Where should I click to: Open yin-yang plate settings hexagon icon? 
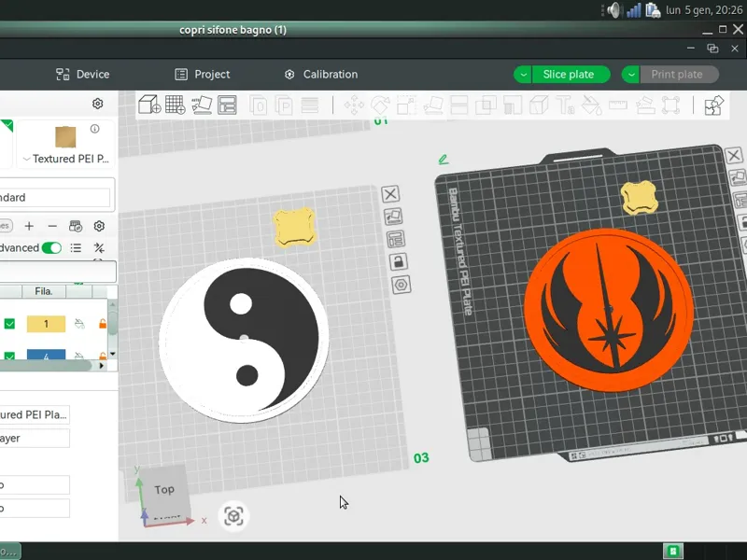[402, 285]
